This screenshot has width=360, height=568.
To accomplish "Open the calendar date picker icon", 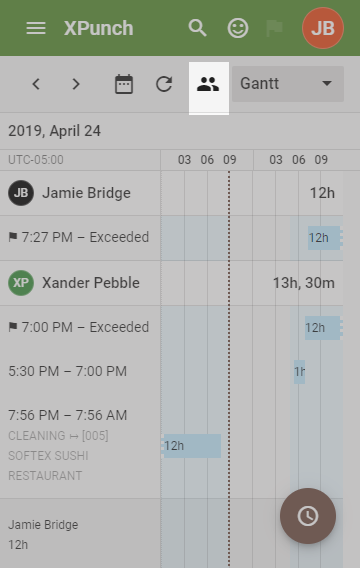I will (x=124, y=84).
